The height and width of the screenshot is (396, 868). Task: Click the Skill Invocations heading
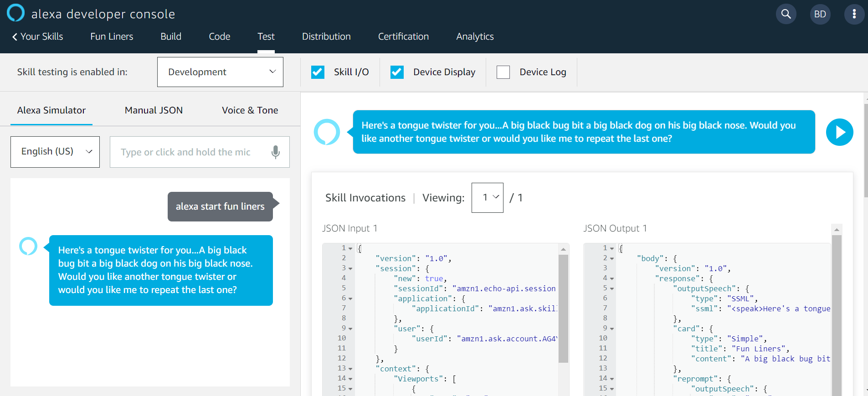[365, 198]
